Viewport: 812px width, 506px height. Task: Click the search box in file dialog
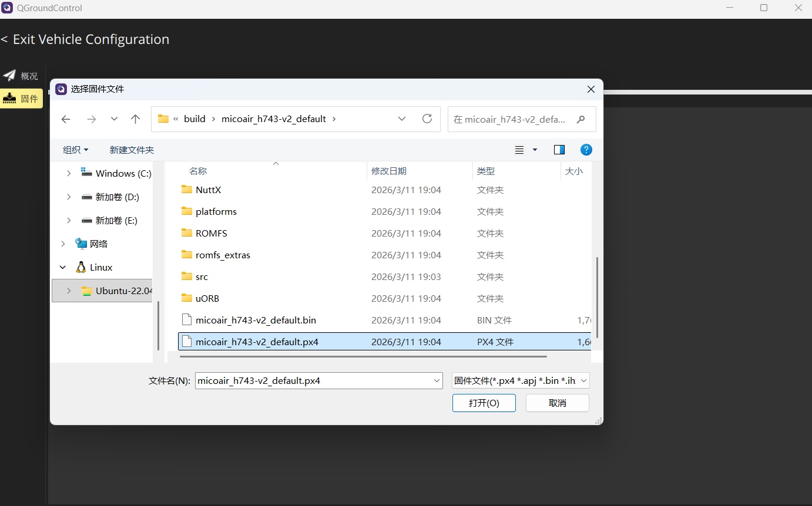click(522, 119)
